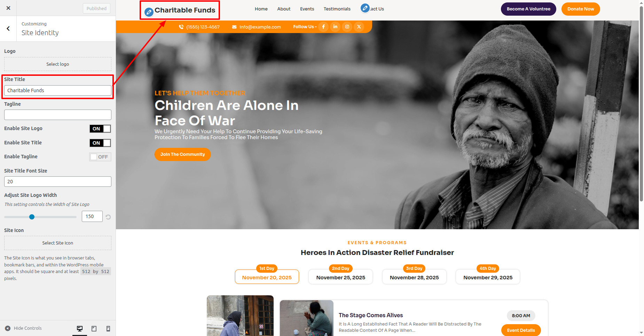The height and width of the screenshot is (336, 644).
Task: Click the Donate Now button
Action: 581,9
